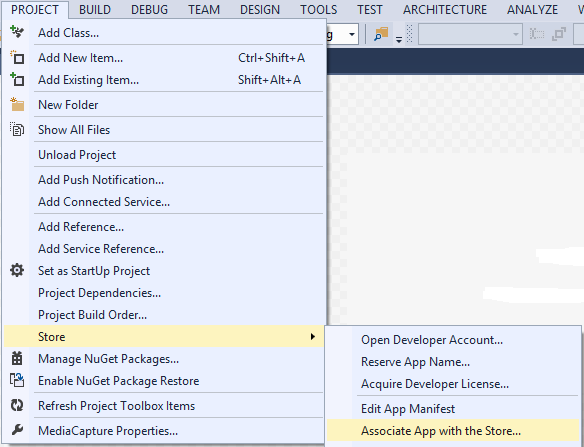Click the toolbar drag grip handle

click(409, 34)
